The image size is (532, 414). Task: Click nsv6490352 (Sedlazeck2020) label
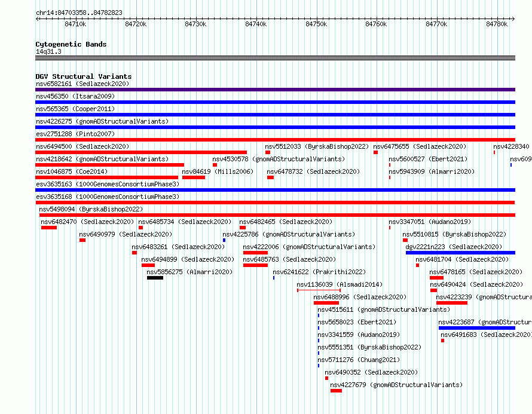371,372
